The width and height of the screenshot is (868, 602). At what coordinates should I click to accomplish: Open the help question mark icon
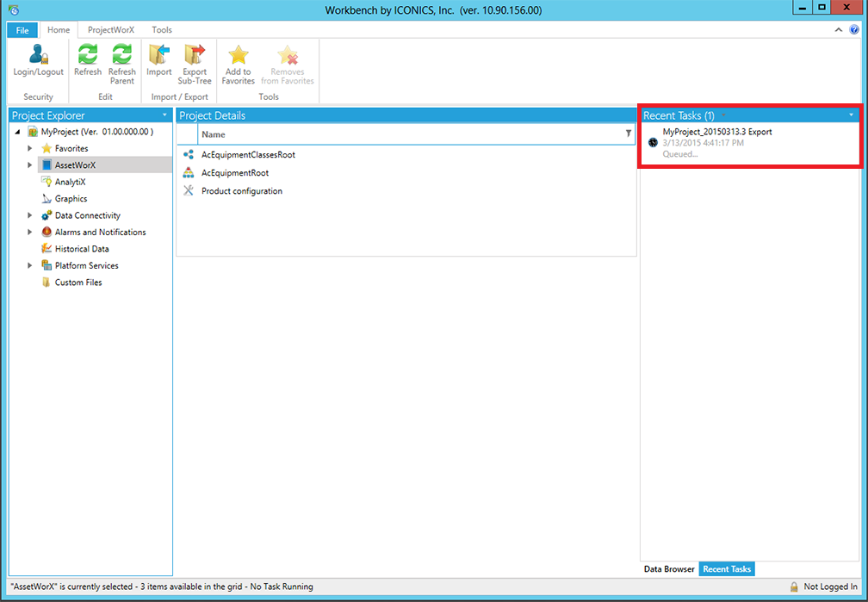coord(853,29)
